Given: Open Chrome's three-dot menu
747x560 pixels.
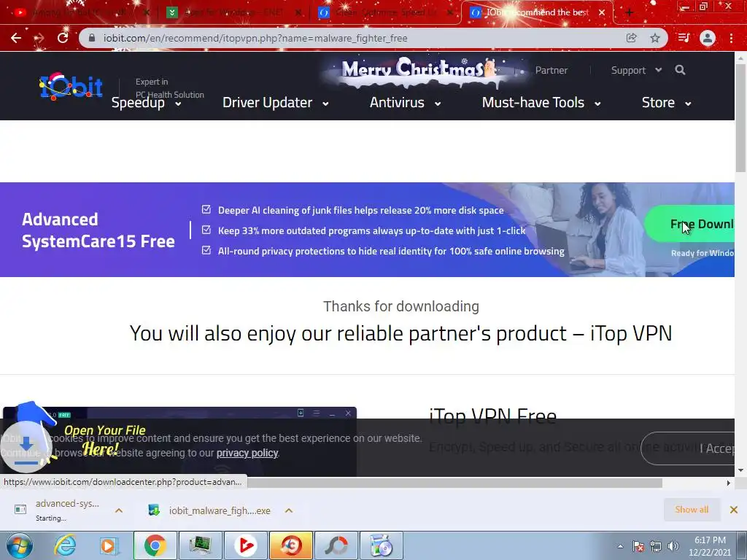Looking at the screenshot, I should [x=731, y=38].
